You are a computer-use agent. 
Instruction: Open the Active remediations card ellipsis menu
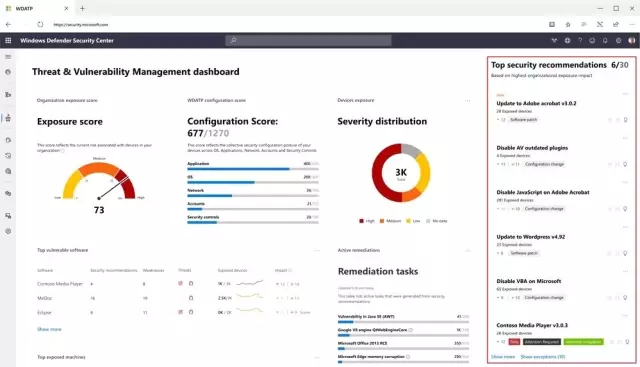[467, 250]
